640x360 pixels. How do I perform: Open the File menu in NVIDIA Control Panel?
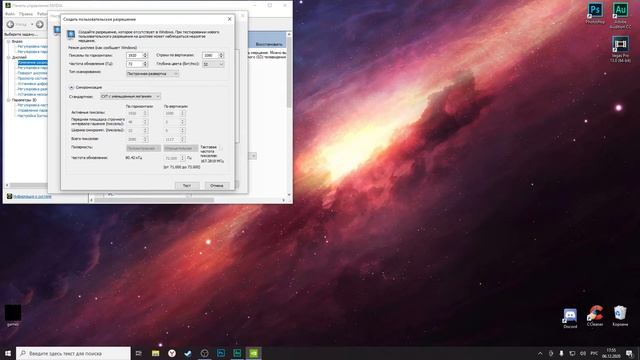click(x=10, y=14)
